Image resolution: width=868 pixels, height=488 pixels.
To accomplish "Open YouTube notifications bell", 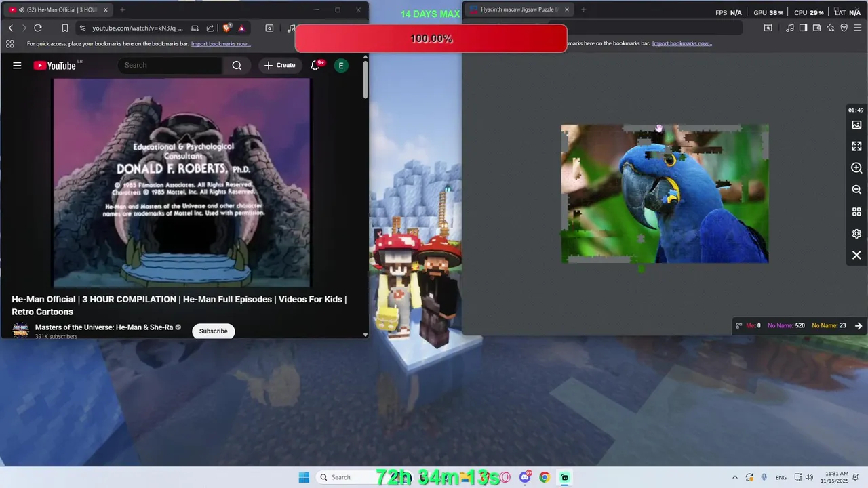I will tap(315, 65).
